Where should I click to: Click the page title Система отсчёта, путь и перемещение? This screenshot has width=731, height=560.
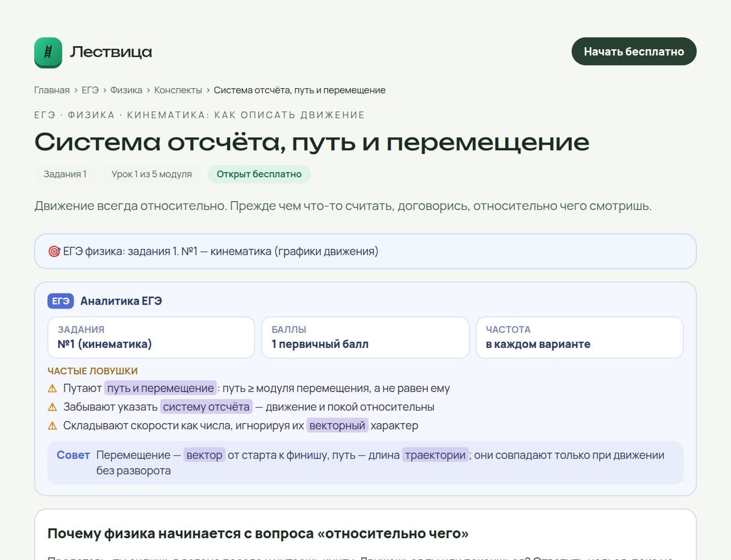[312, 142]
